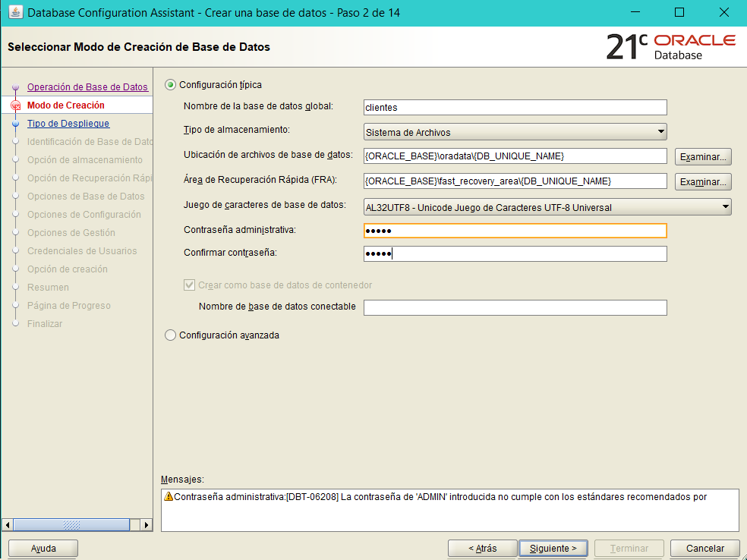Screen dimensions: 747x560
Task: Click the sidebar horizontal scrollbar thumb
Action: (71, 525)
